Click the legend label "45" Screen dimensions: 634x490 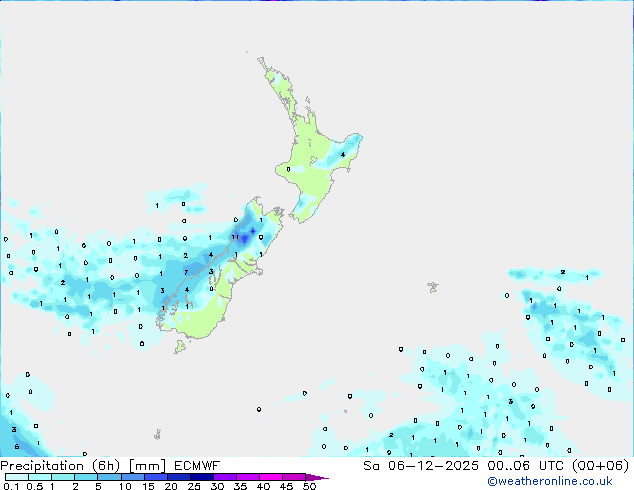[x=286, y=486]
